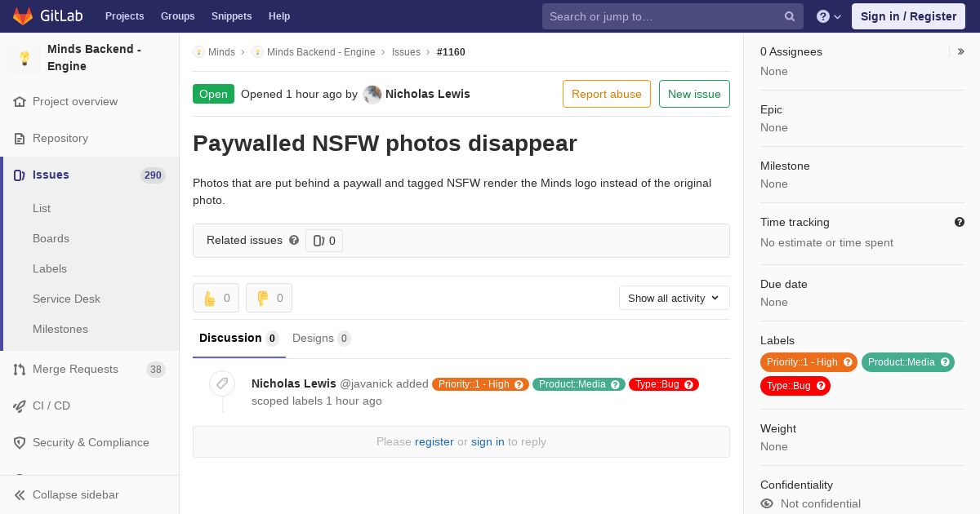Image resolution: width=980 pixels, height=514 pixels.
Task: Click the CI / CD rocket icon
Action: (20, 406)
